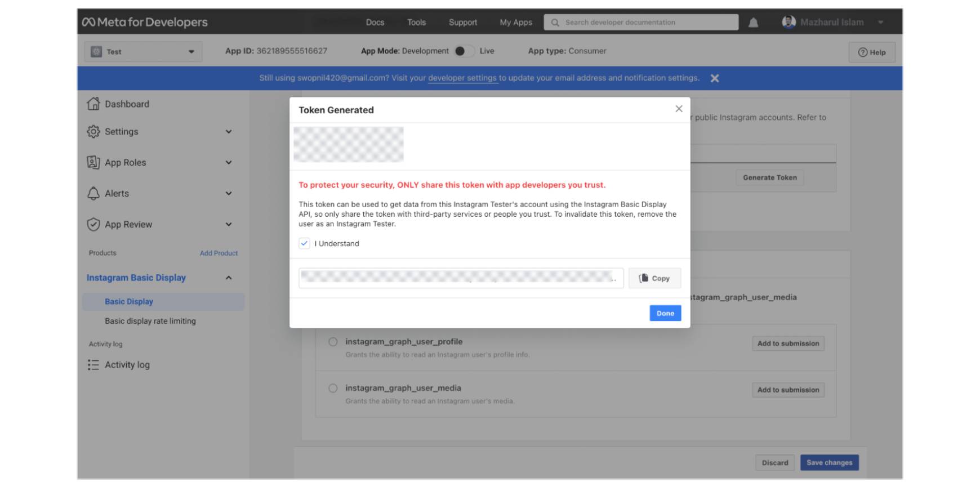
Task: Click the App Review shield icon
Action: (93, 224)
